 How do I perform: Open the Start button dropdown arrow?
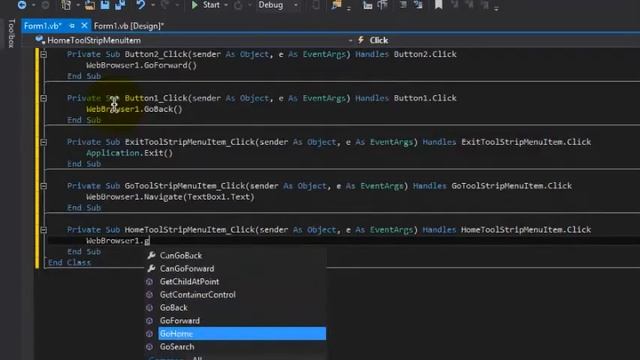pyautogui.click(x=226, y=5)
